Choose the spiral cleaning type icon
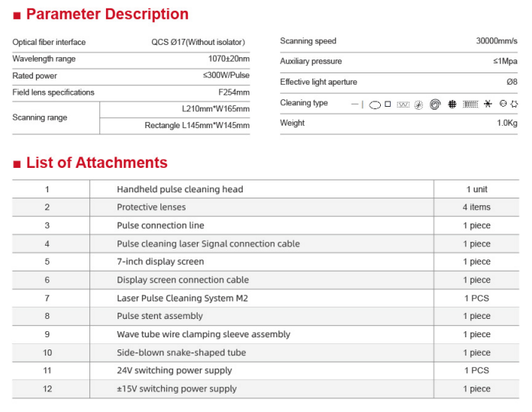Viewport: 532px width, 412px height. pos(434,105)
